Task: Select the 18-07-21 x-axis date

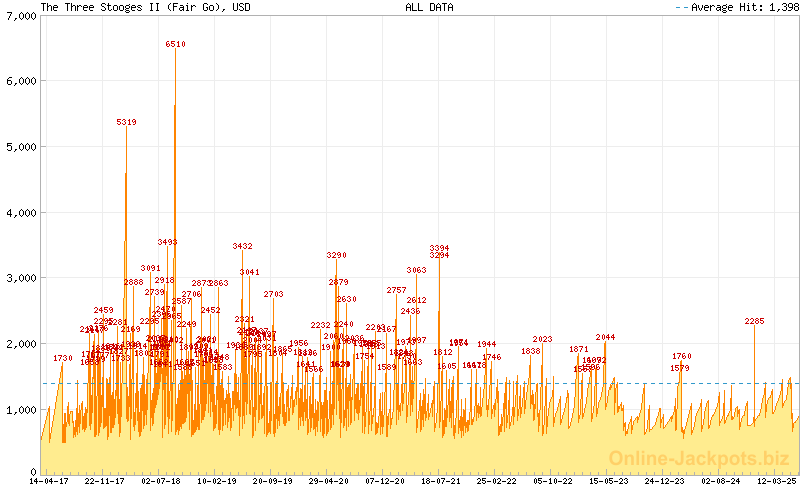Action: click(441, 481)
